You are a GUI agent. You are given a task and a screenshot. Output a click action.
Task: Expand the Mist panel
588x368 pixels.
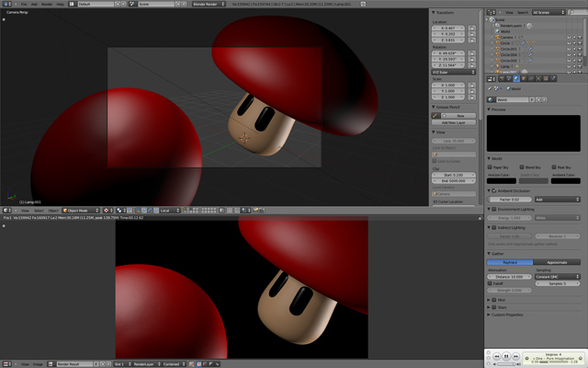tap(503, 299)
